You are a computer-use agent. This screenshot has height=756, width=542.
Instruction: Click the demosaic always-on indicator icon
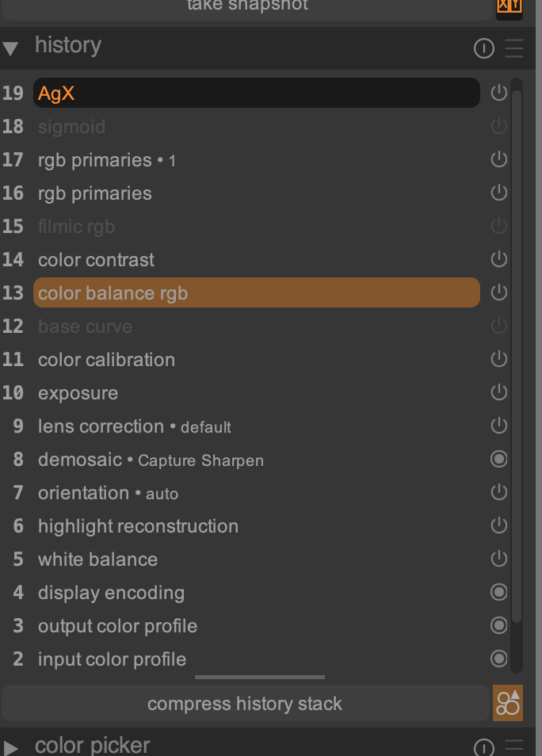(498, 460)
